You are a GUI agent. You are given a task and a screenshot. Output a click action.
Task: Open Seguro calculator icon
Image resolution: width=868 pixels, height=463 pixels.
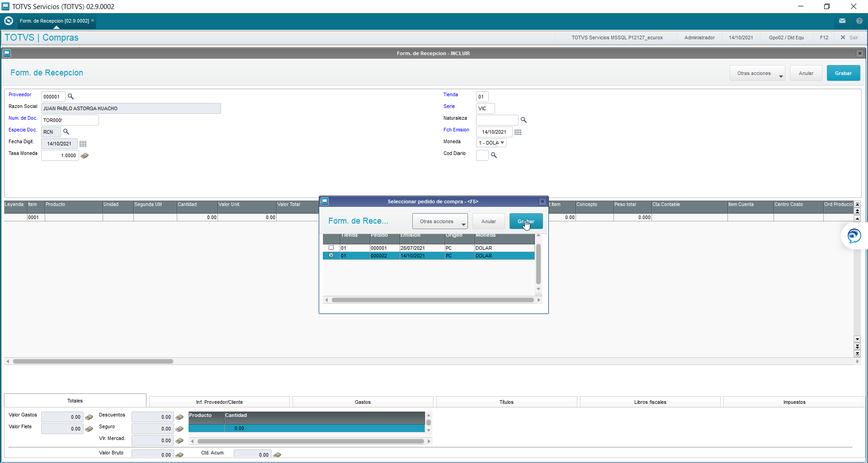(179, 429)
